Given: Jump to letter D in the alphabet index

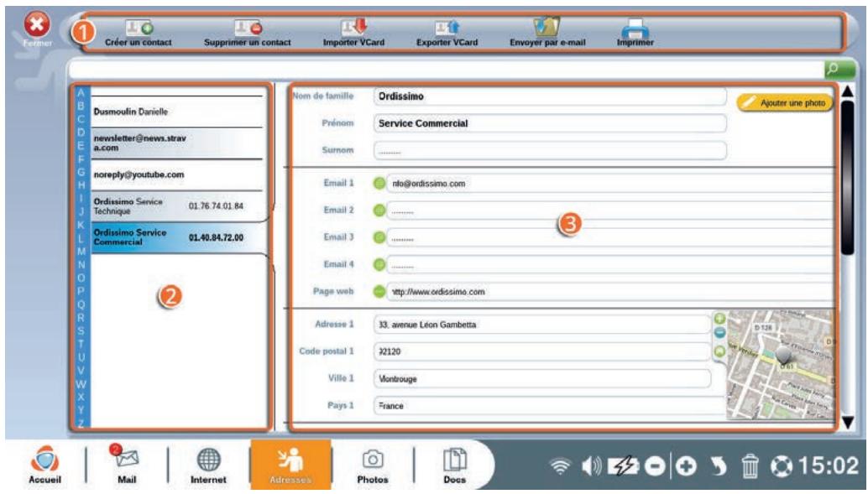Looking at the screenshot, I should coord(81,133).
